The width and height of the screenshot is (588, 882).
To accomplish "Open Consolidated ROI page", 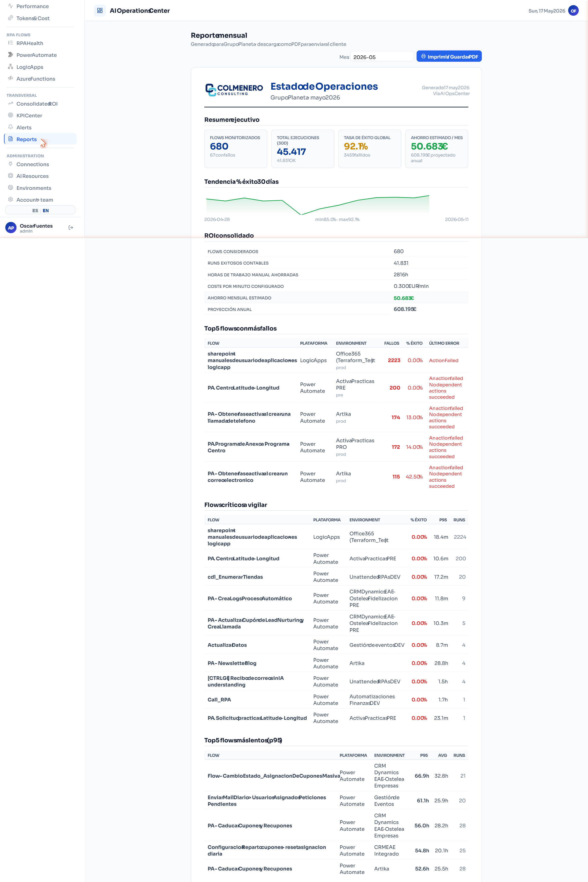I will click(40, 103).
